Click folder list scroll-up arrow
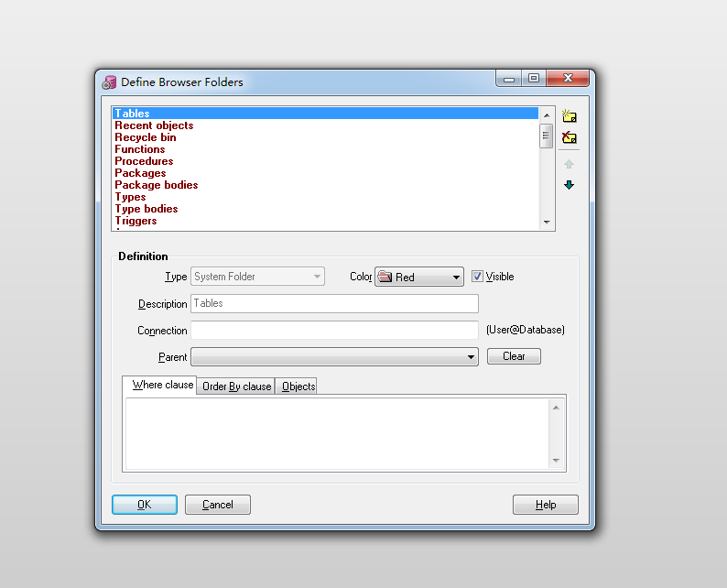The image size is (727, 588). click(x=547, y=115)
